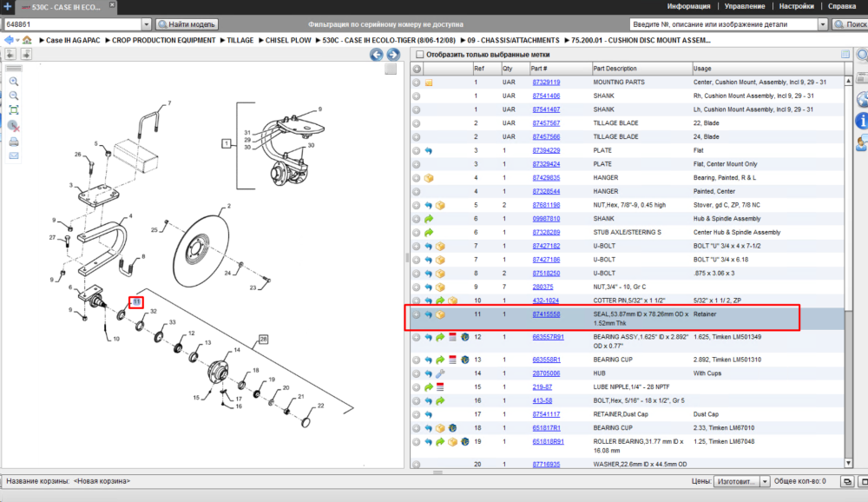Go to 'TILLAGE' breadcrumb
868x502 pixels.
[x=240, y=41]
